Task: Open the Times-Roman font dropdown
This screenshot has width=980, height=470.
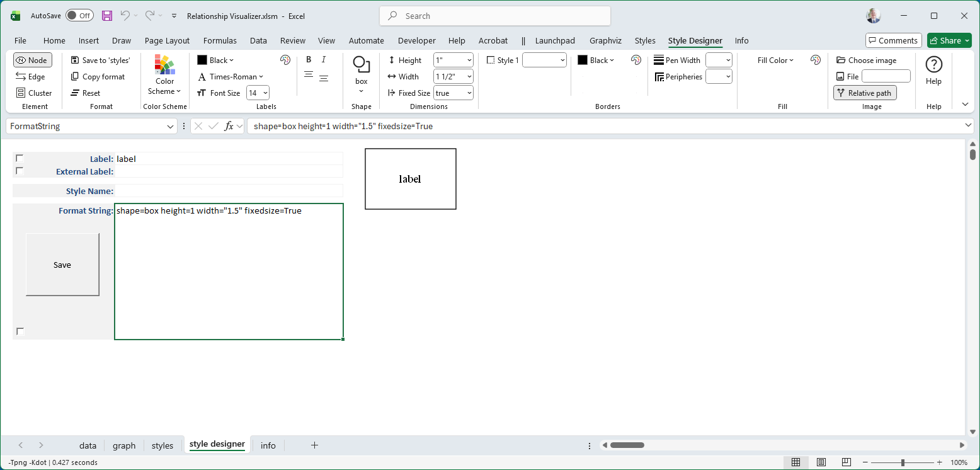Action: [231, 77]
